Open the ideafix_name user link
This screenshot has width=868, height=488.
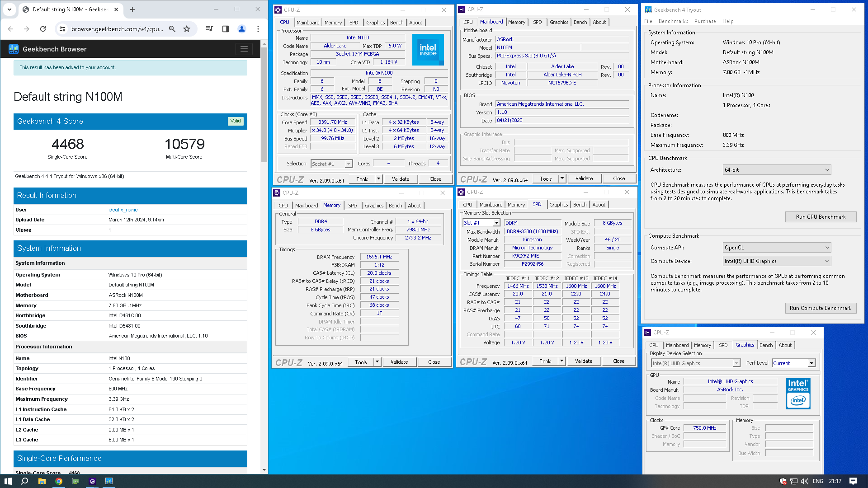tap(123, 210)
